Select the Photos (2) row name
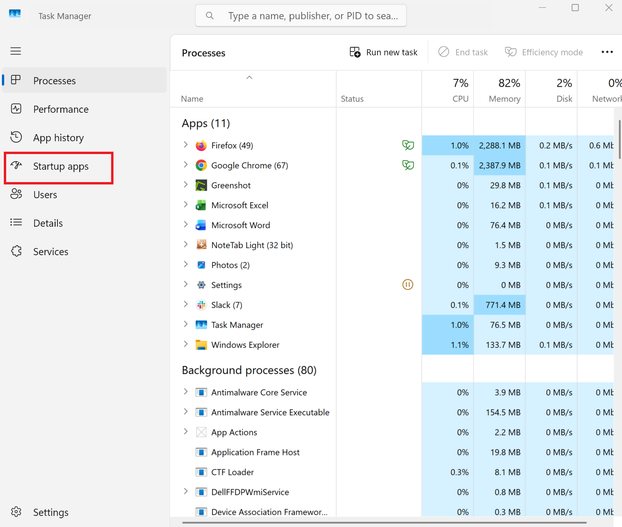The width and height of the screenshot is (622, 527). click(x=230, y=265)
